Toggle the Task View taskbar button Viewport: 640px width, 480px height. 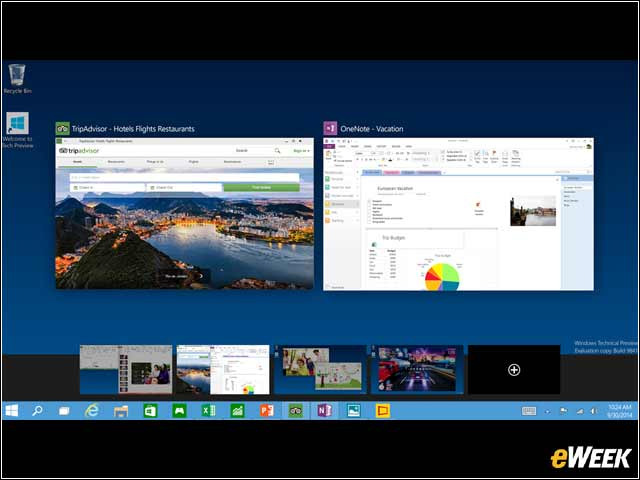point(64,411)
